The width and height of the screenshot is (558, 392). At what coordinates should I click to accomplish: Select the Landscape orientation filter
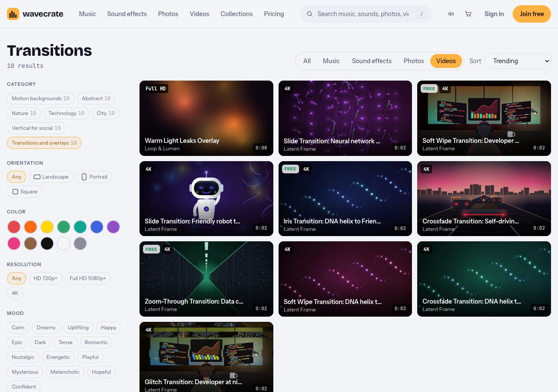click(x=51, y=177)
